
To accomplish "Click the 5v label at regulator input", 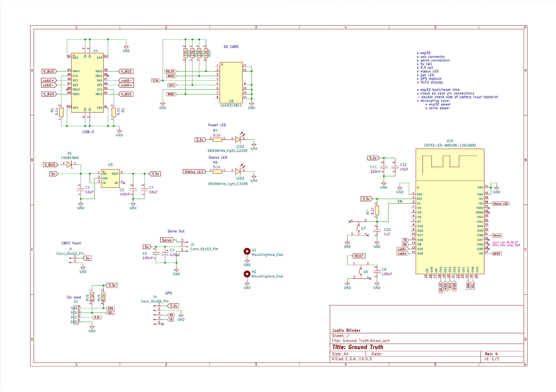I will (54, 174).
